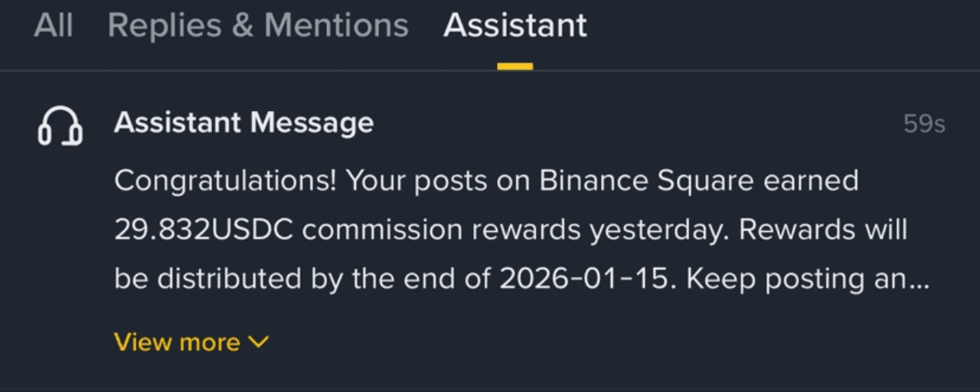Open the All notifications tab
Image resolution: width=980 pixels, height=392 pixels.
point(54,26)
